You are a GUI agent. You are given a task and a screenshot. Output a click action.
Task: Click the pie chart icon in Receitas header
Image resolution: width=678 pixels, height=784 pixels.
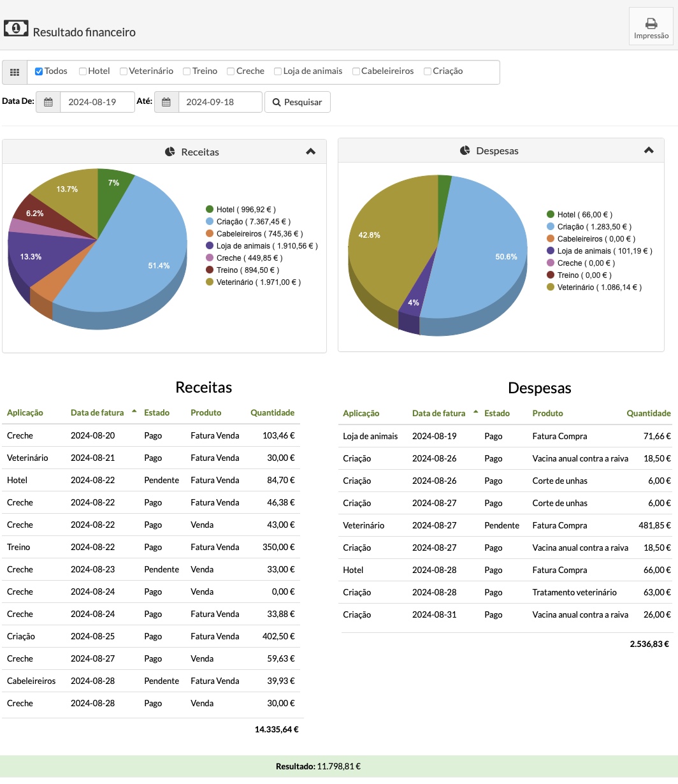pos(169,152)
